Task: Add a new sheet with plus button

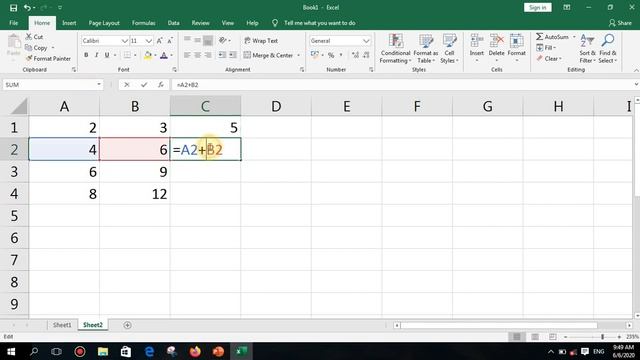Action: point(127,325)
